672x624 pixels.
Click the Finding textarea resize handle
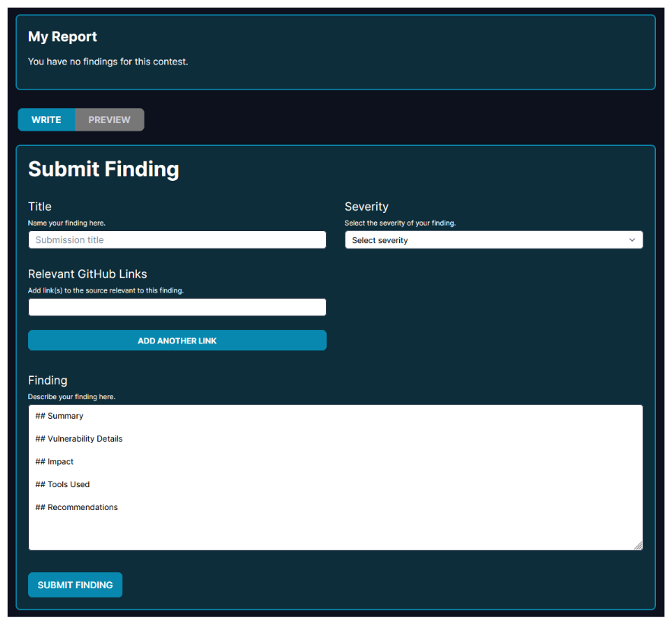(x=639, y=545)
